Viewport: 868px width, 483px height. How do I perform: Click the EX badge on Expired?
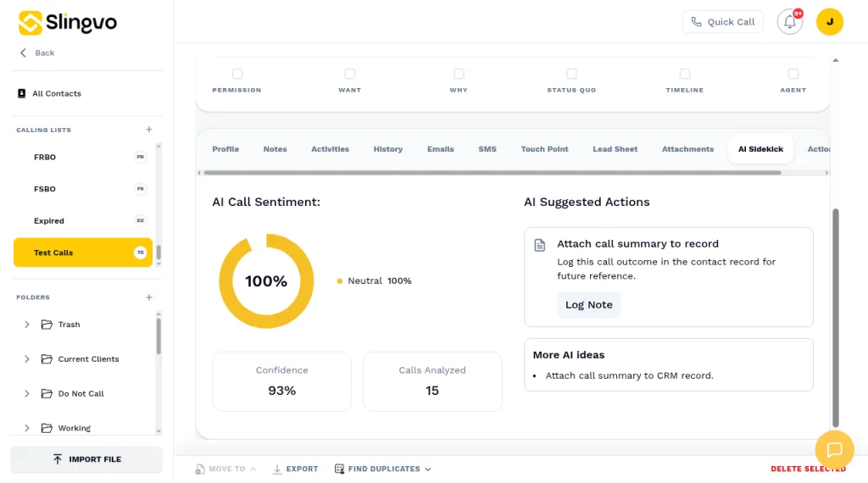click(x=141, y=221)
